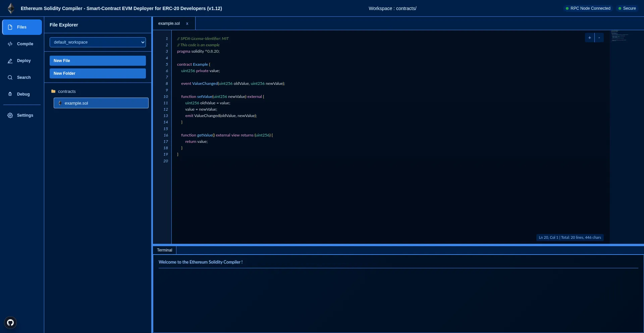Click the green Secure status dot
The width and height of the screenshot is (644, 333).
[x=620, y=8]
